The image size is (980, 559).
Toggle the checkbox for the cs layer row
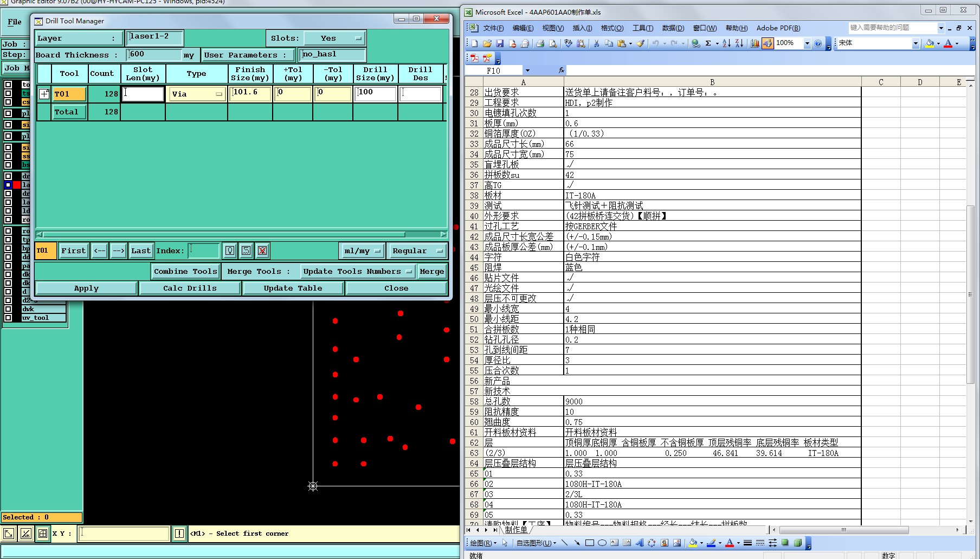8,102
